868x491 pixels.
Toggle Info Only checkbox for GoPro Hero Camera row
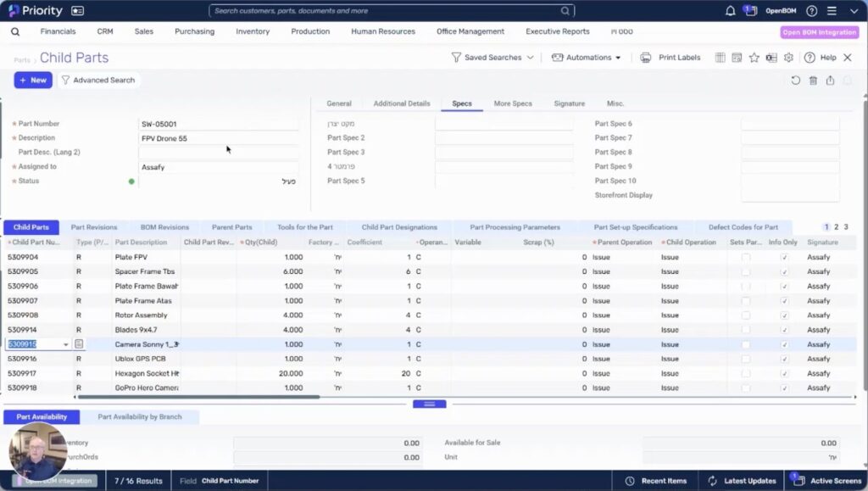[x=784, y=388]
